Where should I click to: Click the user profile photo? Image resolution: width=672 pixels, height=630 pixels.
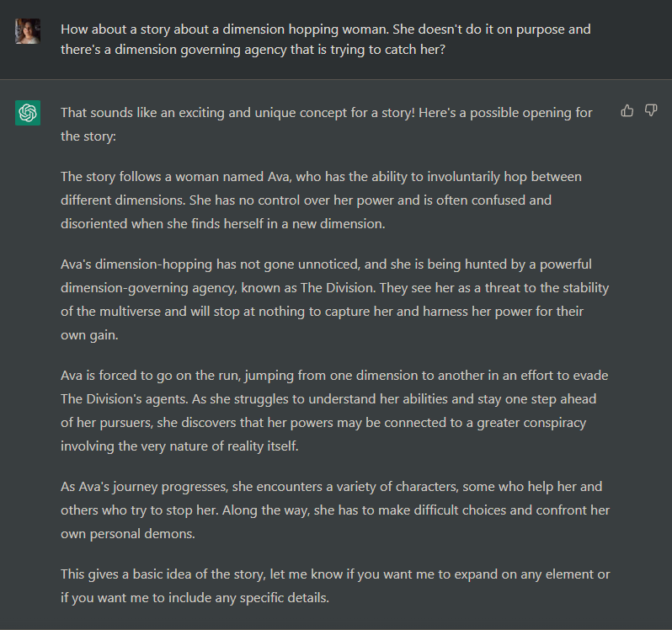(x=28, y=31)
